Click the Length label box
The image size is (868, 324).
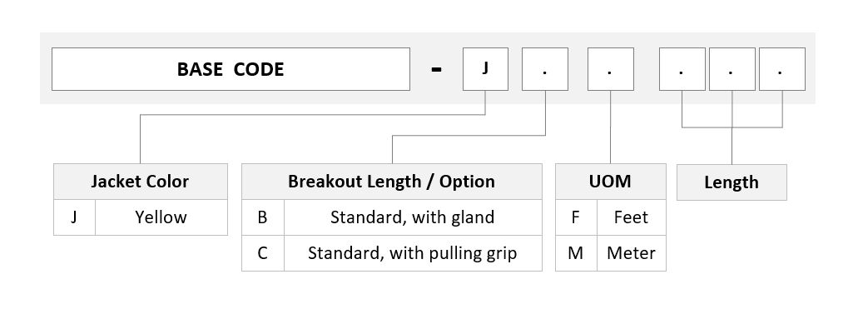732,182
